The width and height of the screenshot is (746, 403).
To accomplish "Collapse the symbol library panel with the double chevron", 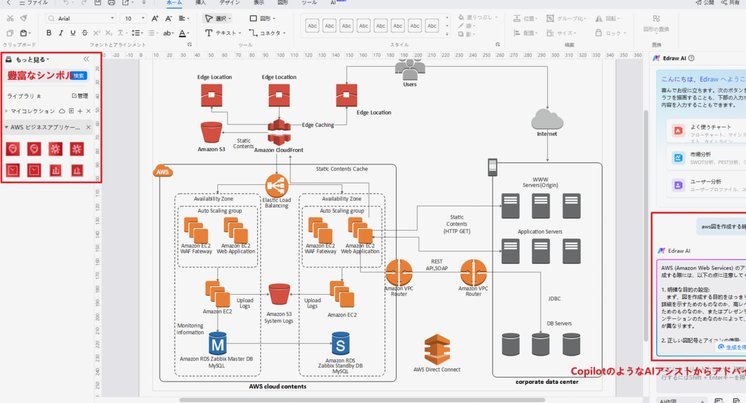I will coord(86,59).
